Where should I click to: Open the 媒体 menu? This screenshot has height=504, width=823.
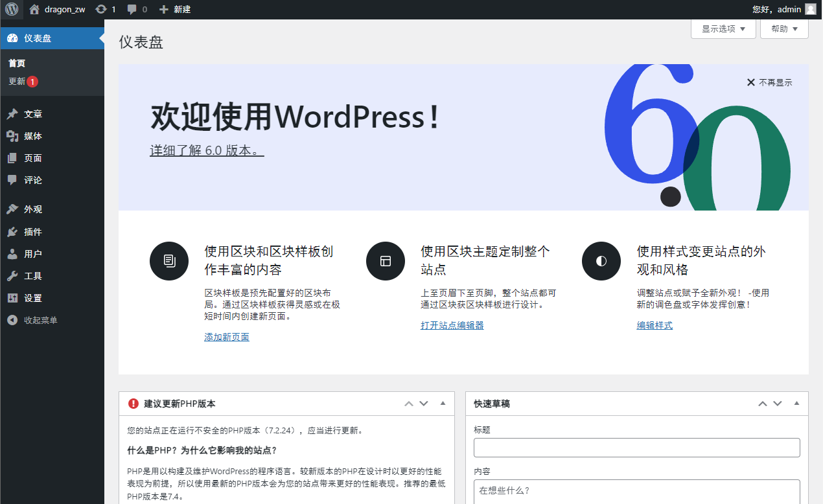coord(52,136)
